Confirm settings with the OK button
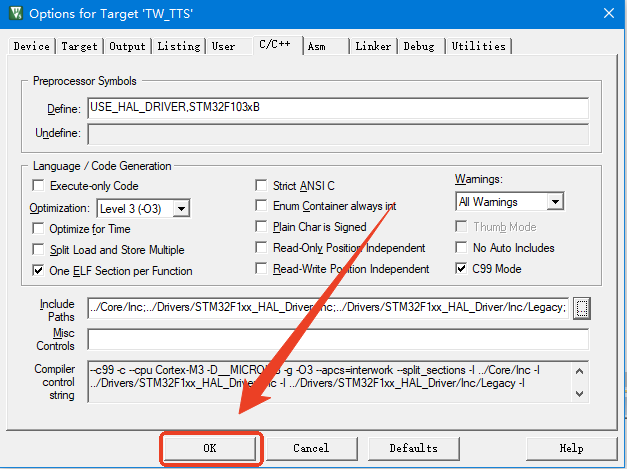Viewport: 627px width, 469px height. (x=210, y=448)
